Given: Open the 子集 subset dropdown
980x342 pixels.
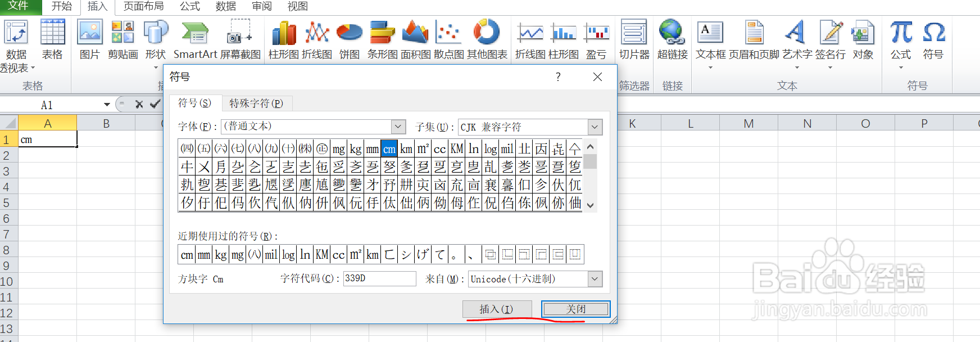Looking at the screenshot, I should [595, 127].
